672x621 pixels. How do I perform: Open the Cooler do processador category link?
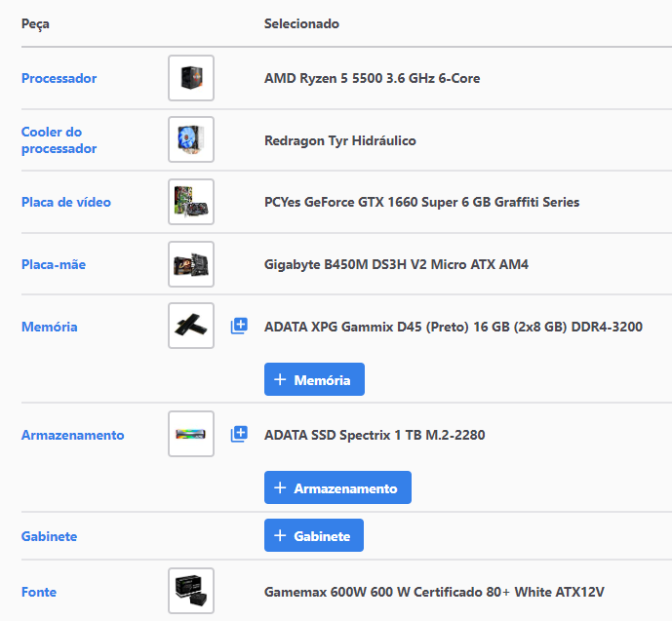tap(59, 140)
